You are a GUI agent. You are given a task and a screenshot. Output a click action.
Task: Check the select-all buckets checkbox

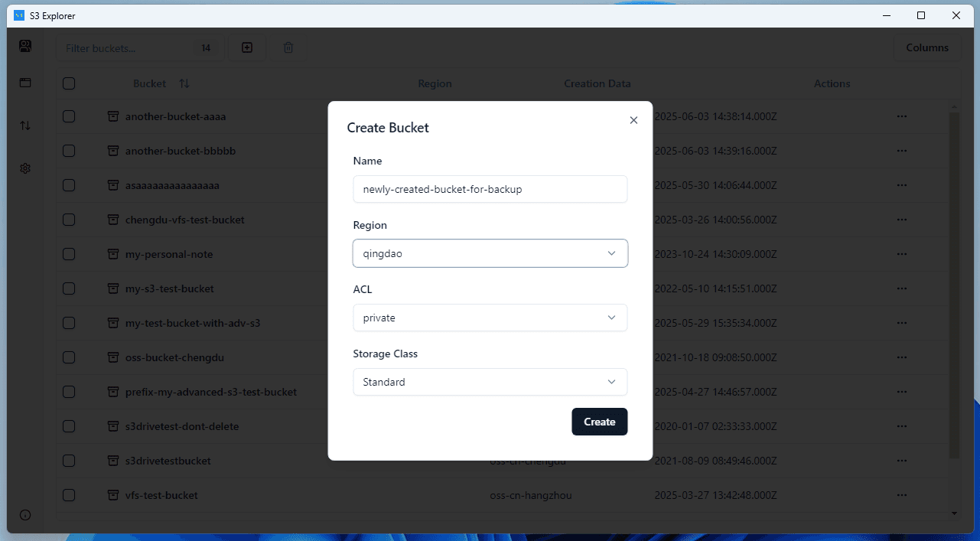pos(68,83)
